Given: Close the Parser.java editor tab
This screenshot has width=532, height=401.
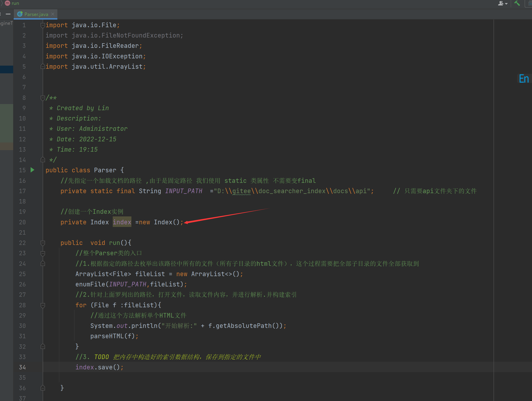Looking at the screenshot, I should coord(53,14).
